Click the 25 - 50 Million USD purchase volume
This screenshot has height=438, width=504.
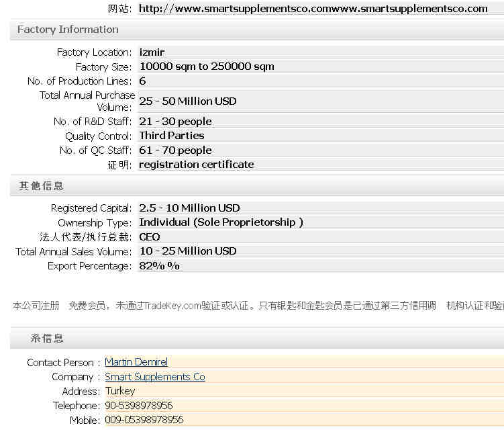coord(188,101)
